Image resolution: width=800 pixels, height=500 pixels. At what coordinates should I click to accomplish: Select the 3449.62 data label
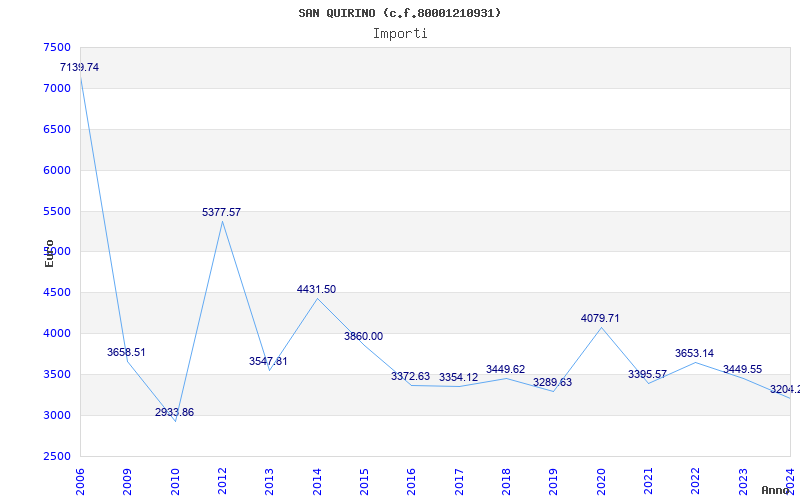(x=506, y=369)
